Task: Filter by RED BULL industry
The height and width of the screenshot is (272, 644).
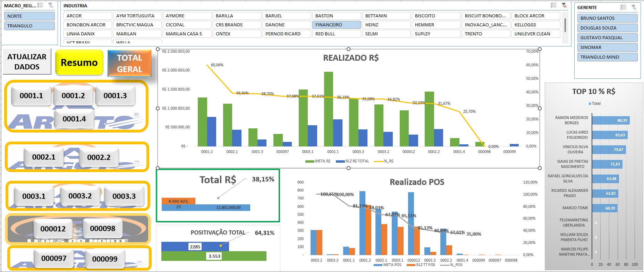Action: click(337, 34)
